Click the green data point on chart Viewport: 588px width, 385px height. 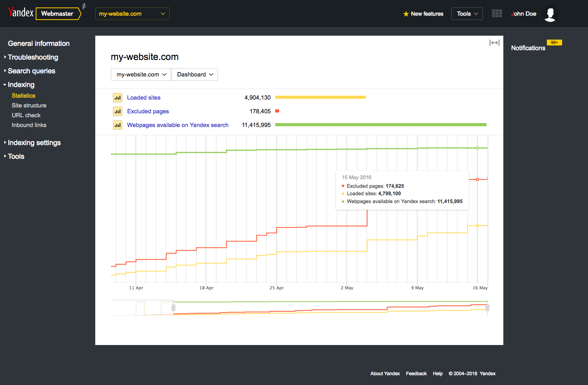coord(477,148)
